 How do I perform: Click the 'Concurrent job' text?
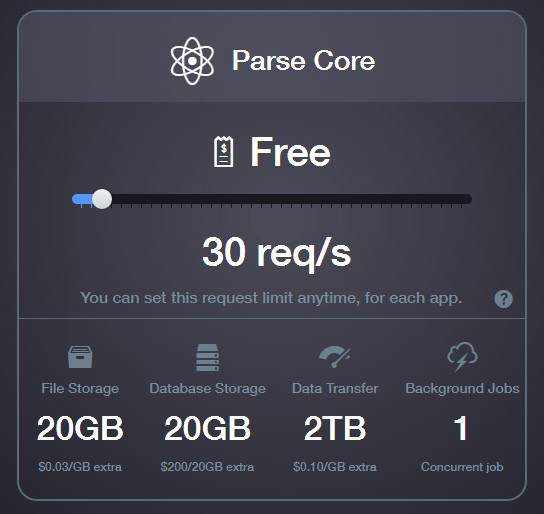point(462,467)
